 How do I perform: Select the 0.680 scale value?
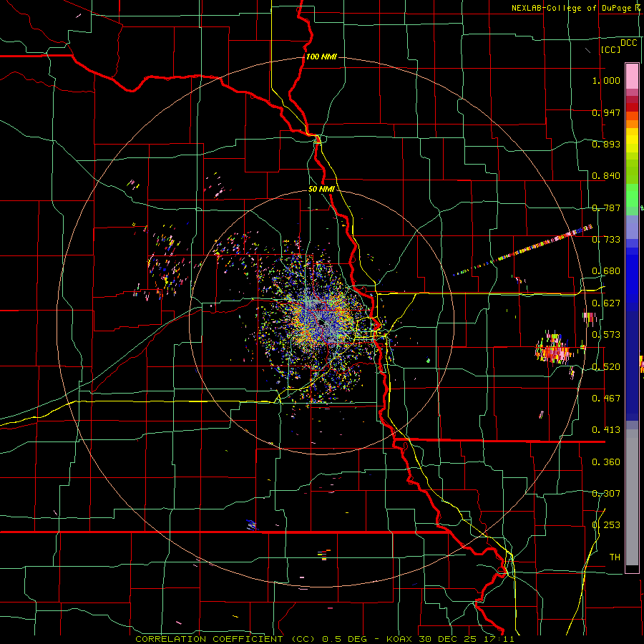[x=606, y=271]
